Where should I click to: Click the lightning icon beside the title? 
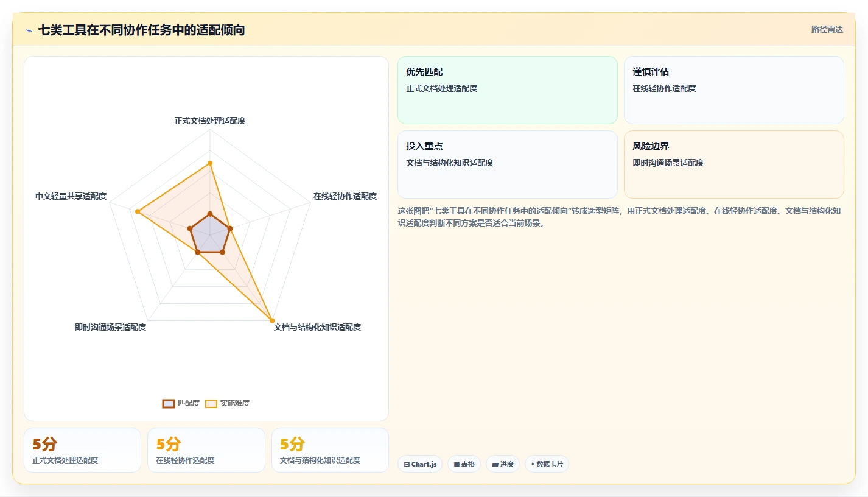point(29,30)
